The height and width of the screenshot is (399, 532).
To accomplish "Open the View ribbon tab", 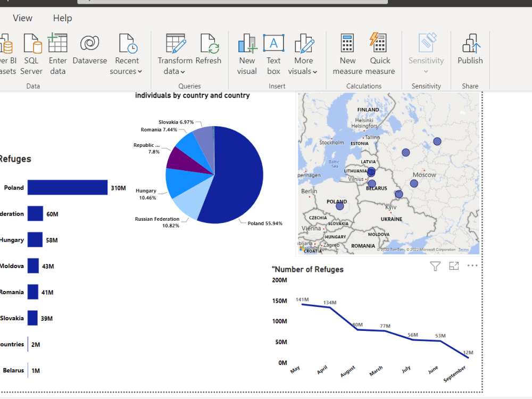I will coord(22,18).
